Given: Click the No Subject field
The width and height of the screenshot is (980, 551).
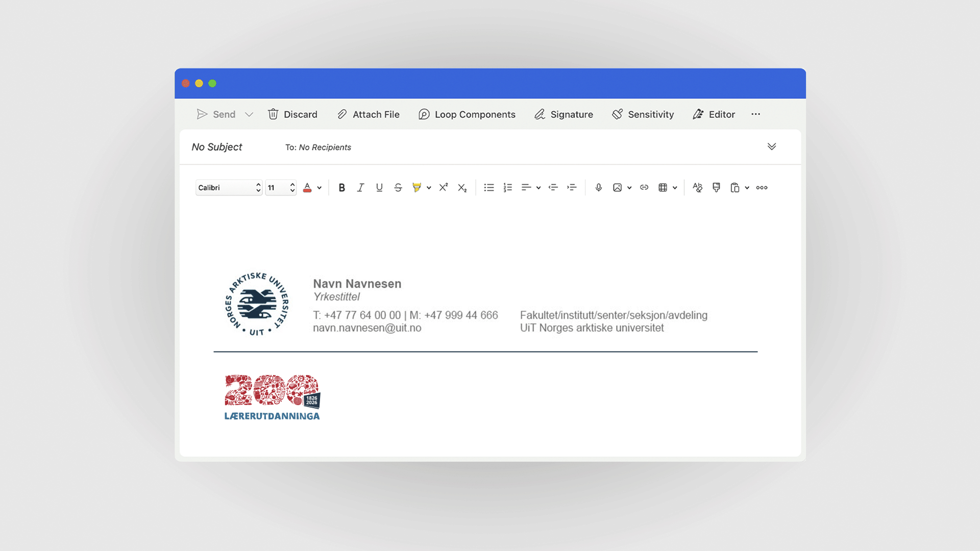Looking at the screenshot, I should [217, 147].
